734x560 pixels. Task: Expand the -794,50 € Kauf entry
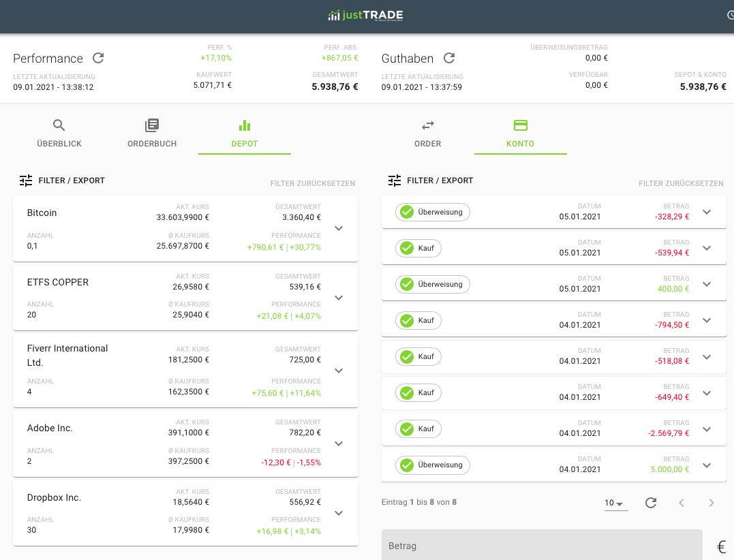coord(707,320)
